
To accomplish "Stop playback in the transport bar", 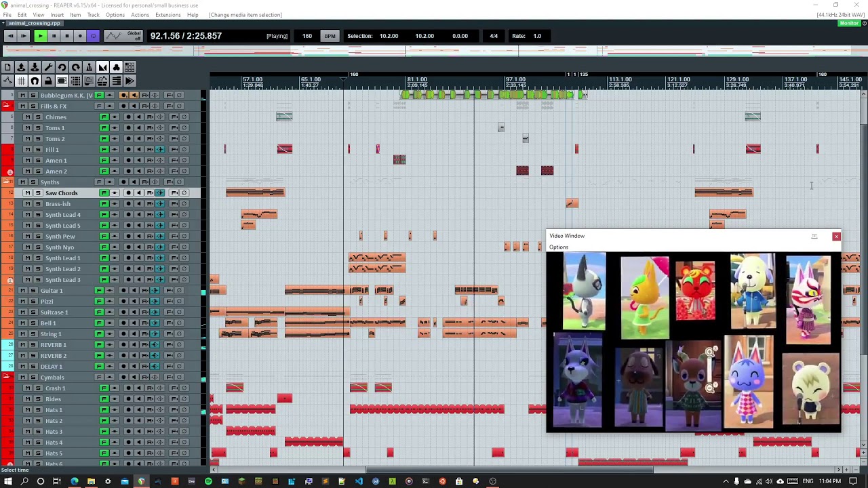I will click(x=66, y=36).
